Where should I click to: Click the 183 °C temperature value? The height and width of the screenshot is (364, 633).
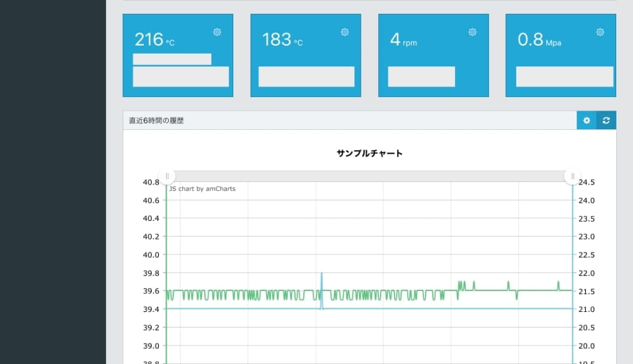click(282, 40)
